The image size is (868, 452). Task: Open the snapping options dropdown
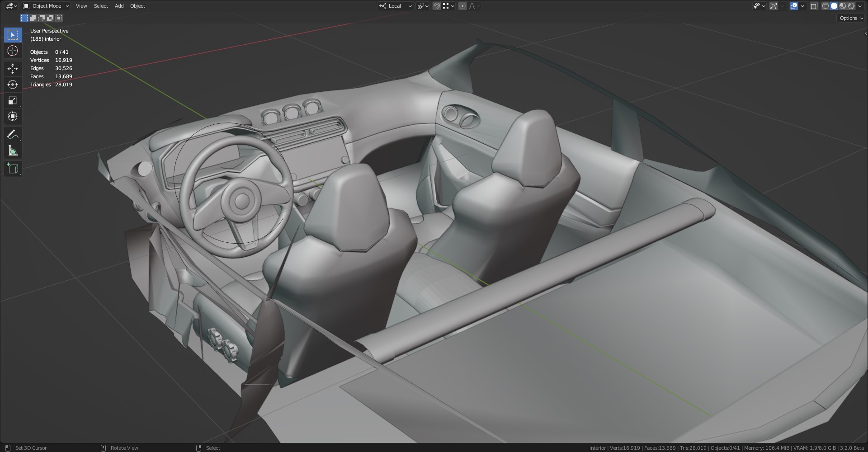point(448,6)
